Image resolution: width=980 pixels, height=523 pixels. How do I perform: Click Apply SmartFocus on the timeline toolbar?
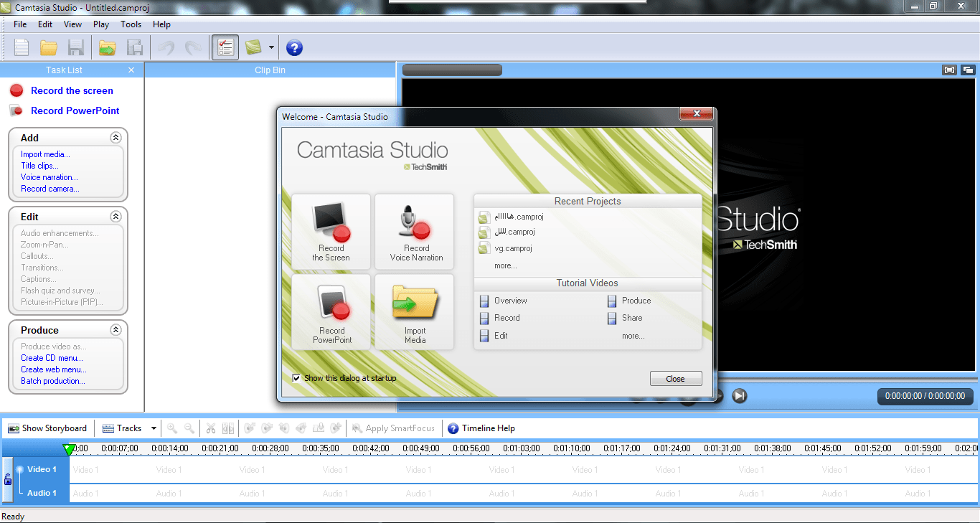tap(393, 428)
